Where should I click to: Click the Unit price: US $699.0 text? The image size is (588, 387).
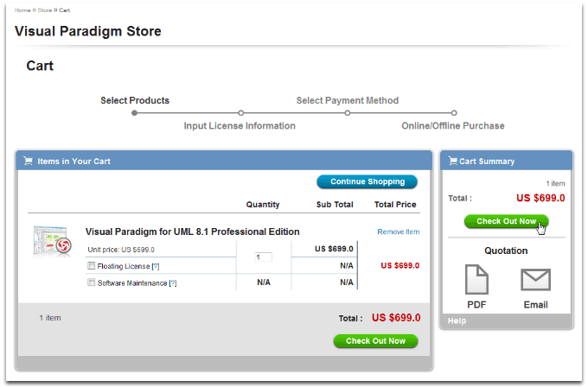coord(121,250)
